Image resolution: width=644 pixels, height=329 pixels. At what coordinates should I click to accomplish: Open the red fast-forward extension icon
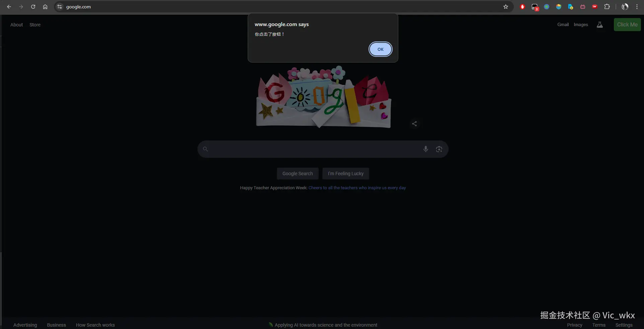tap(595, 7)
